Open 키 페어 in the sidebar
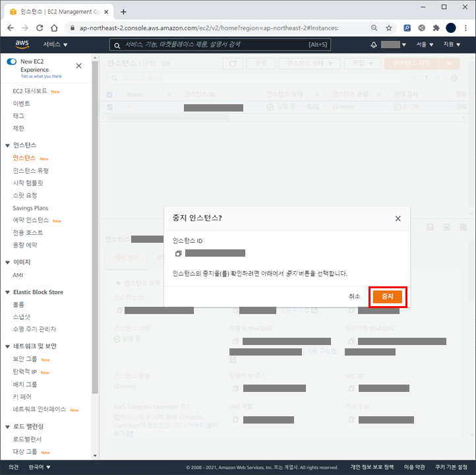This screenshot has height=475, width=476. point(22,396)
